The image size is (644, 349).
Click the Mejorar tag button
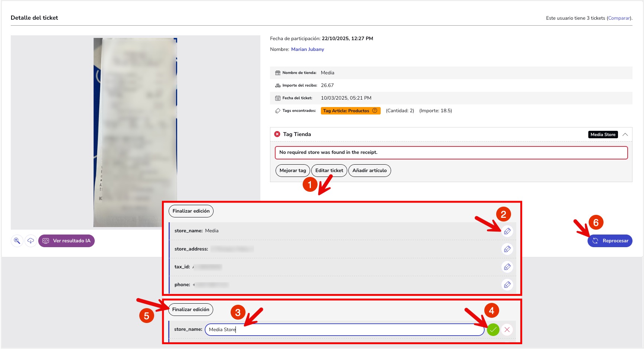pos(293,171)
